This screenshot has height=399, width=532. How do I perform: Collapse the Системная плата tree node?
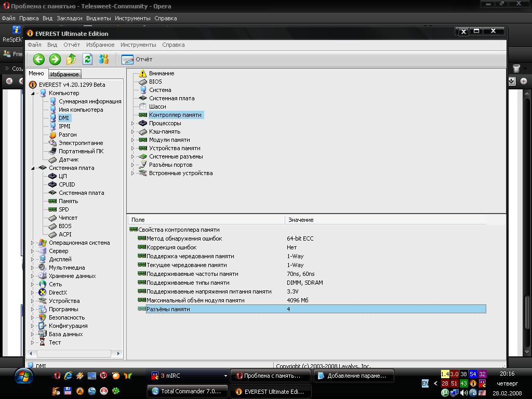[x=33, y=168]
